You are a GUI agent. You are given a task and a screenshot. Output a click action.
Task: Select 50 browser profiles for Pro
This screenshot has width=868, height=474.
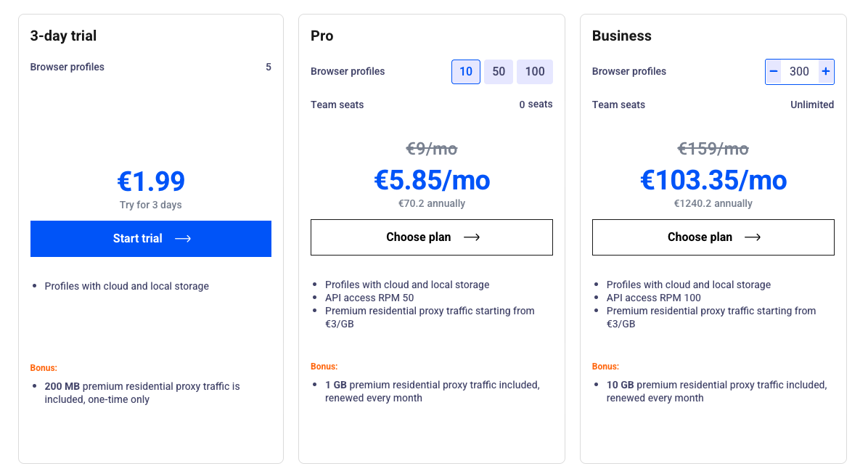(x=499, y=72)
